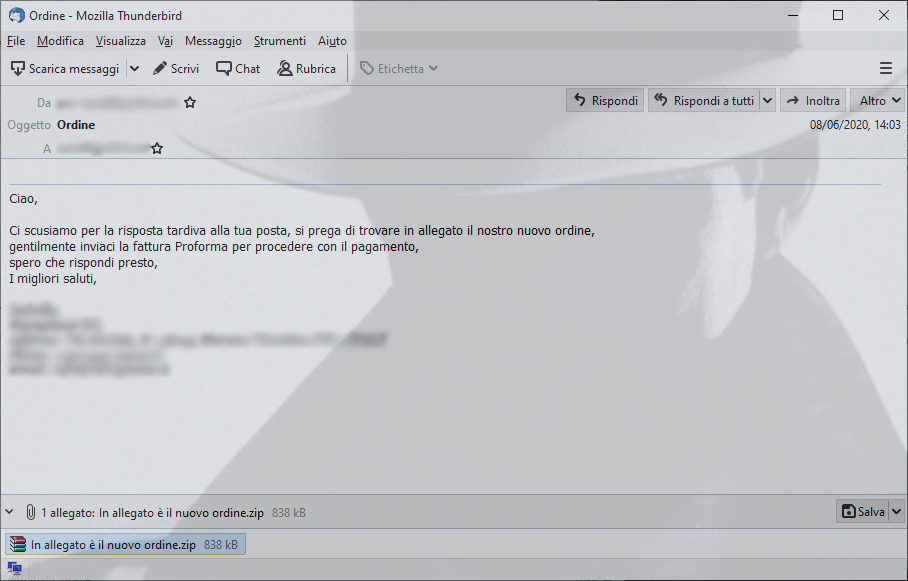Image resolution: width=908 pixels, height=581 pixels.
Task: Open the Chat panel
Action: (238, 68)
